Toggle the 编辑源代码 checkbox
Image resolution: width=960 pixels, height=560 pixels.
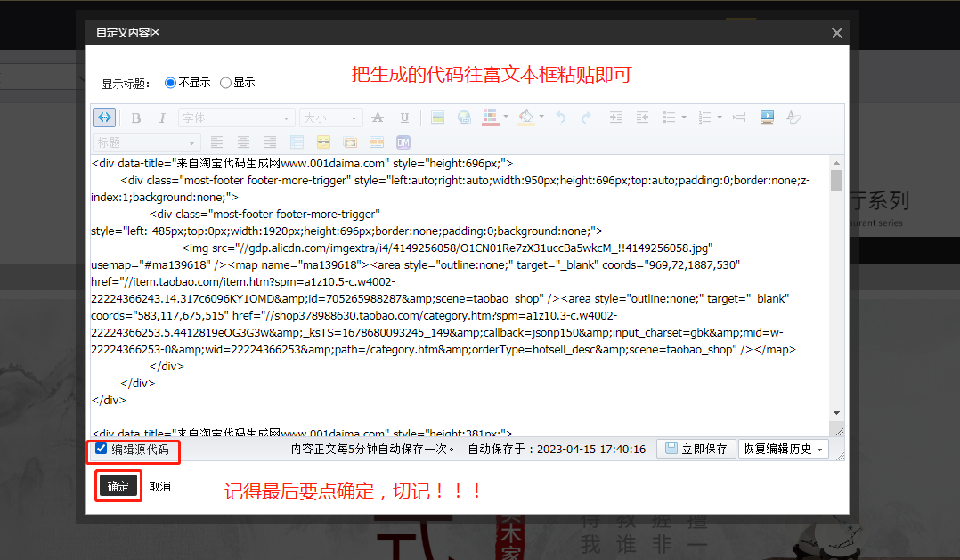point(101,449)
